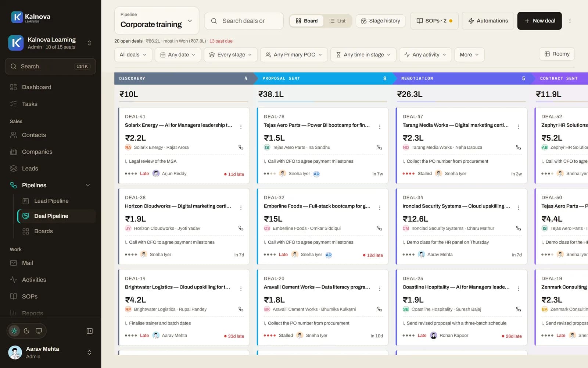The width and height of the screenshot is (588, 368).
Task: Click the phone icon on DEAL-47 card
Action: tap(519, 147)
